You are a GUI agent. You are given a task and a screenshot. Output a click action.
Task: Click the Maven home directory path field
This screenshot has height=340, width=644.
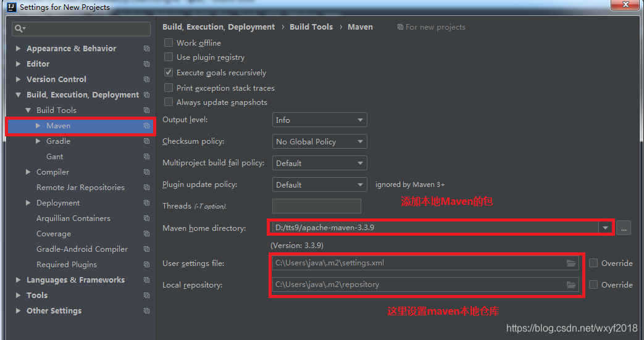pyautogui.click(x=435, y=228)
